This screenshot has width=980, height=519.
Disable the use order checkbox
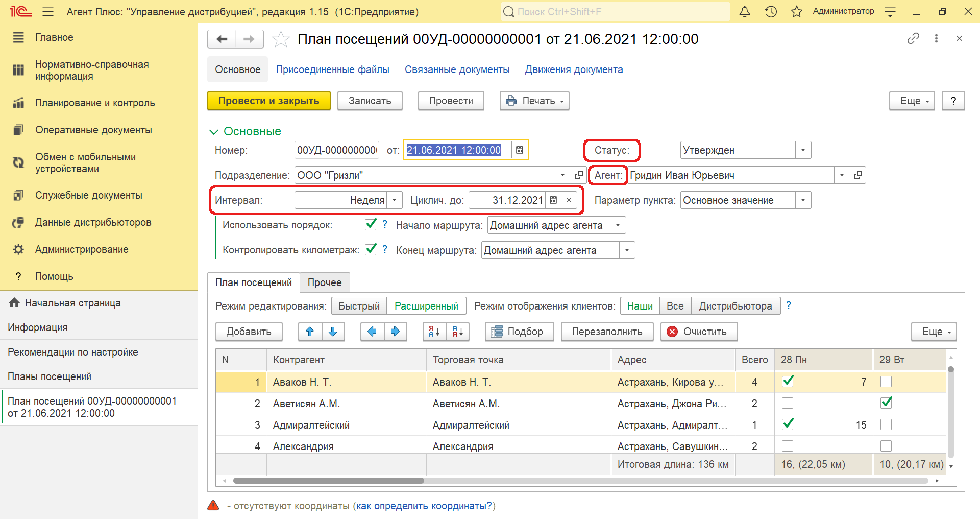click(371, 225)
